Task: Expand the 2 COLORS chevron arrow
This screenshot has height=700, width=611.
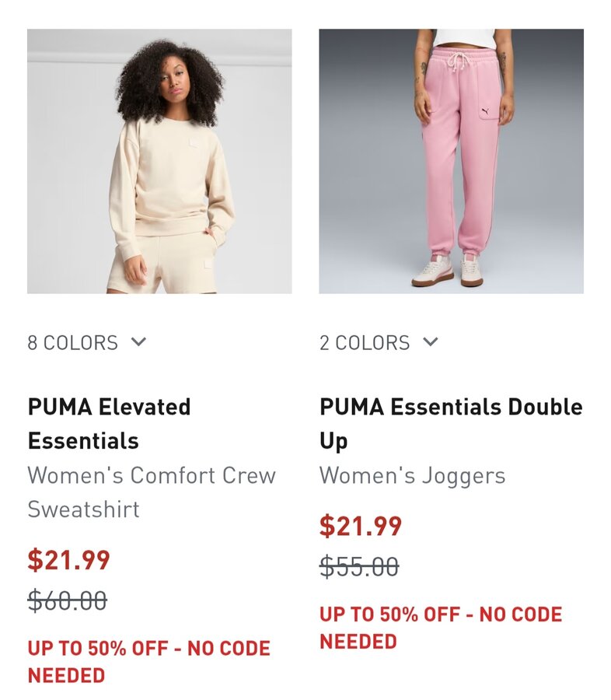Action: [431, 342]
